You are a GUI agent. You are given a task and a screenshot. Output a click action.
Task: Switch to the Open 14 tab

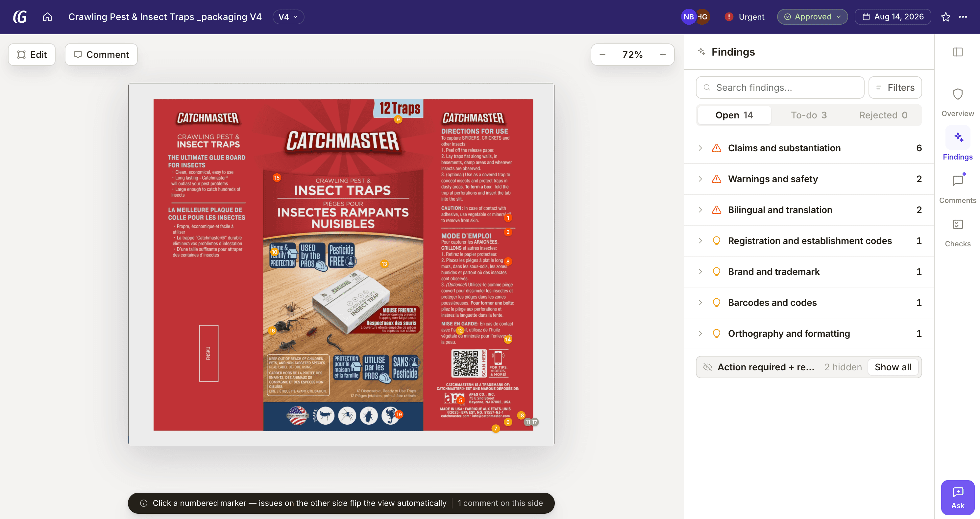coord(734,115)
